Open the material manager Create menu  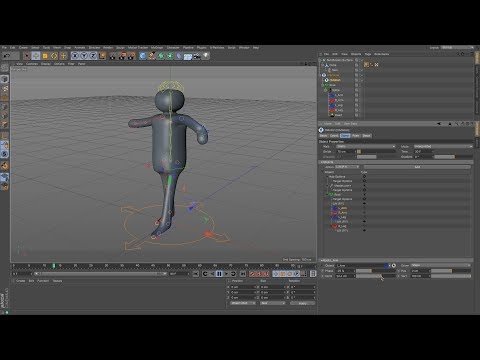(x=20, y=281)
